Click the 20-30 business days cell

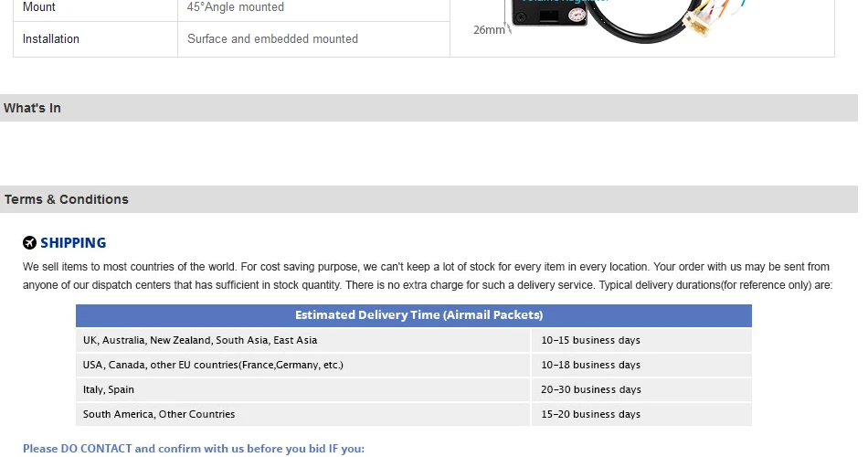coord(641,389)
